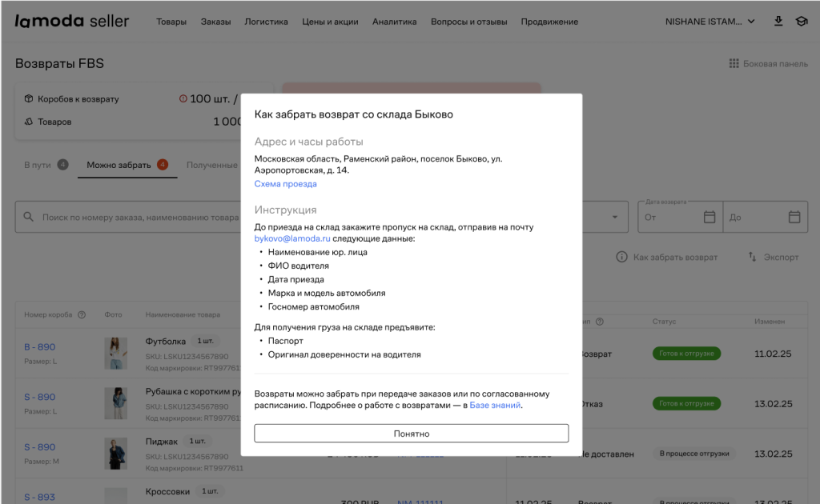Click the bykovo@lamoda.ru email link
This screenshot has width=820, height=504.
point(291,238)
